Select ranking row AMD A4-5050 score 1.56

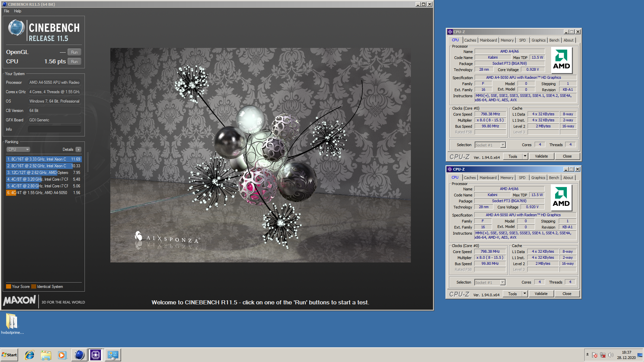(44, 193)
